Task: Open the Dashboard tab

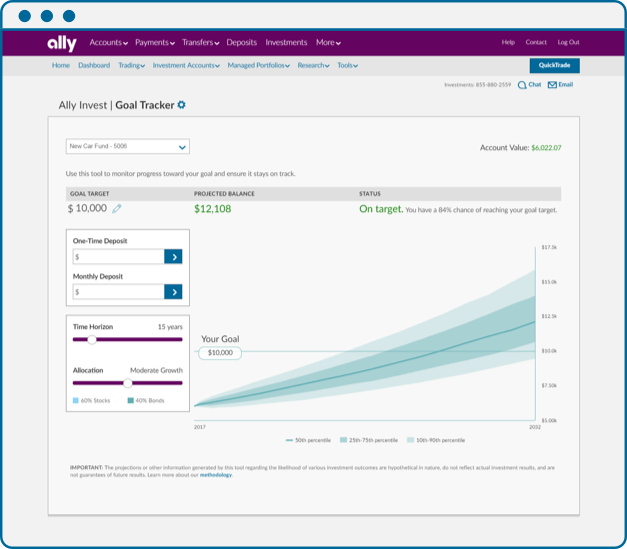Action: 94,65
